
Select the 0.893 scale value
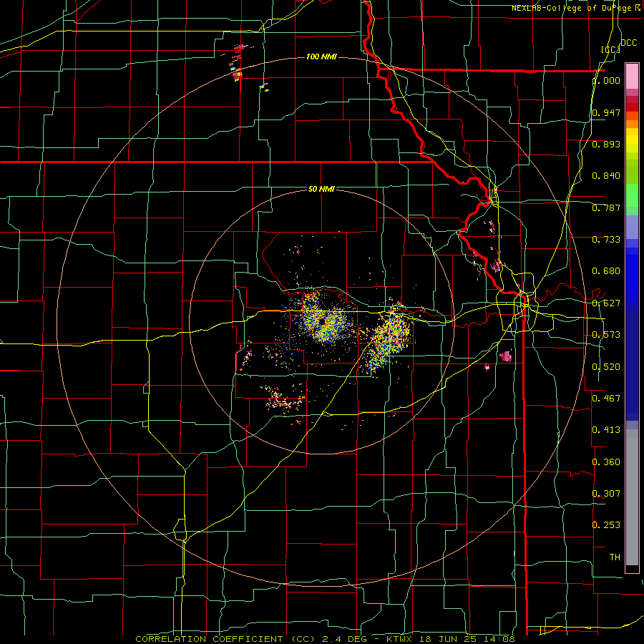(606, 144)
